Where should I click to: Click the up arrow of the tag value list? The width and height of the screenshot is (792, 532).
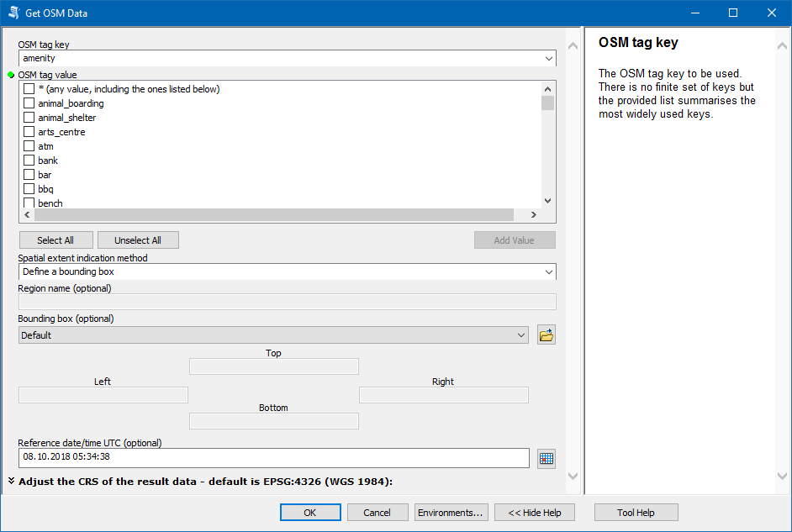point(547,88)
